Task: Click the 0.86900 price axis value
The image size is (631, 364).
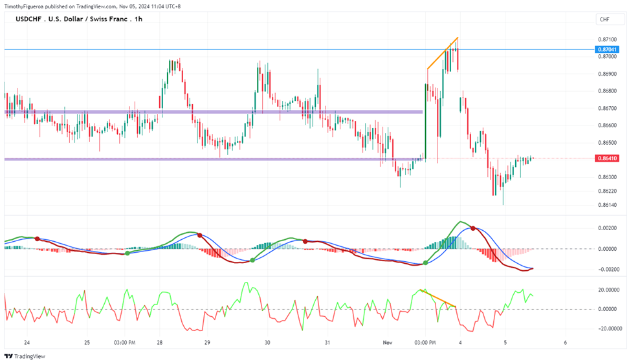Action: coord(607,74)
